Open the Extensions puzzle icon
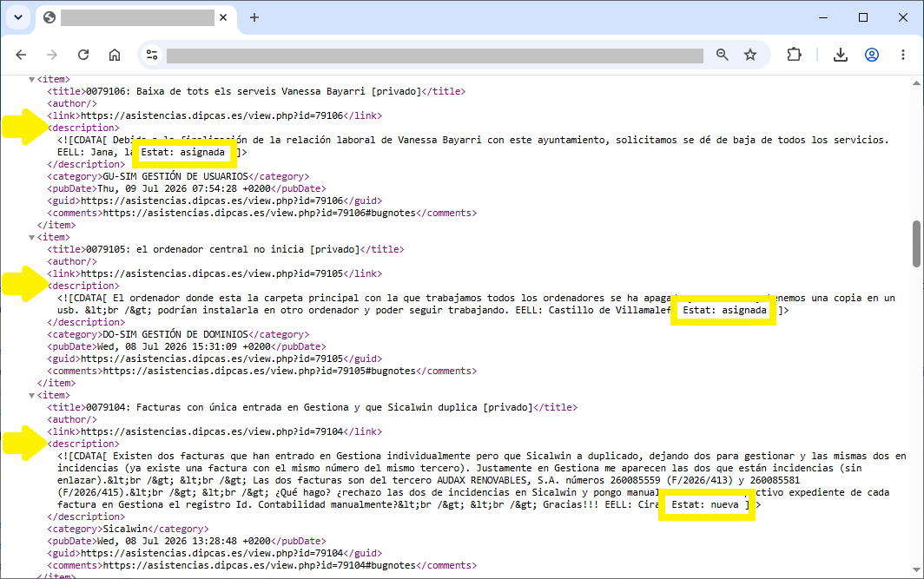 tap(794, 55)
